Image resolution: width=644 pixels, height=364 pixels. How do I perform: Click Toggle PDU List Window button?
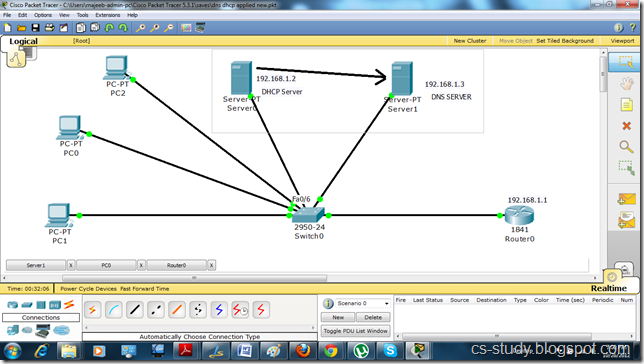click(x=355, y=331)
